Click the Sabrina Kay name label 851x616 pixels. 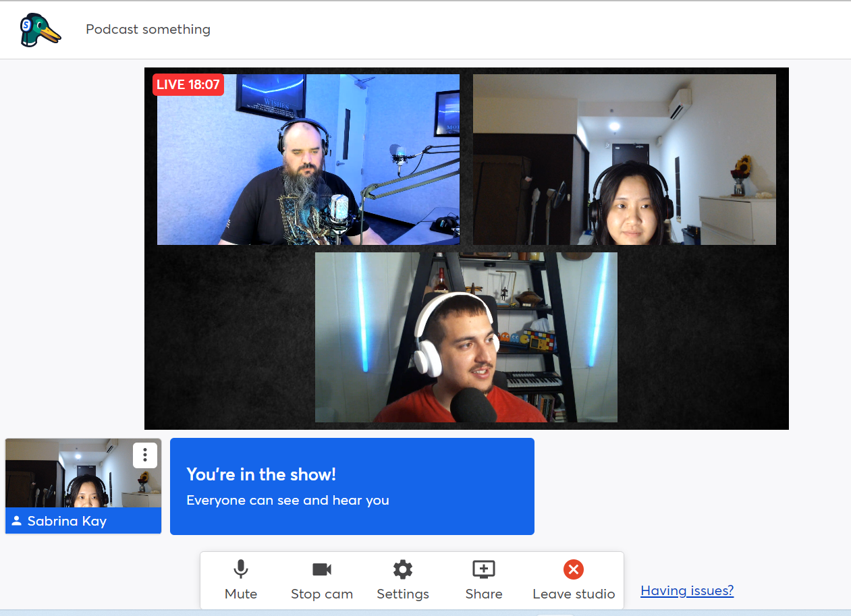point(67,522)
